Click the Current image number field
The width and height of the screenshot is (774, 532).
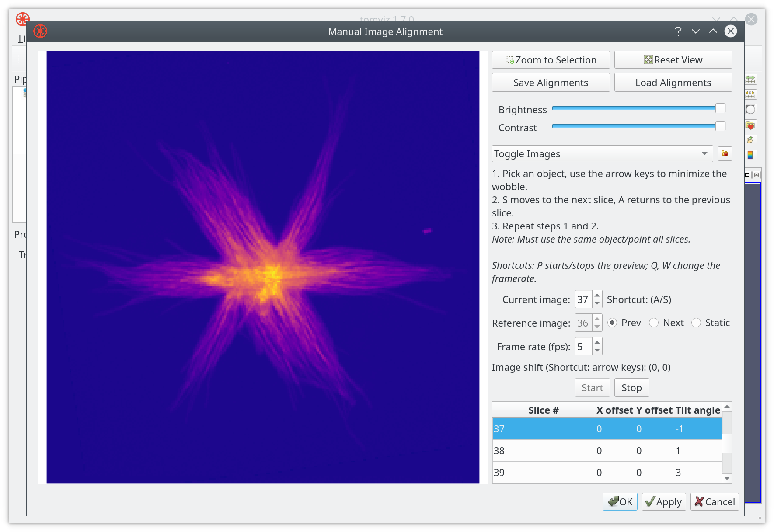584,299
